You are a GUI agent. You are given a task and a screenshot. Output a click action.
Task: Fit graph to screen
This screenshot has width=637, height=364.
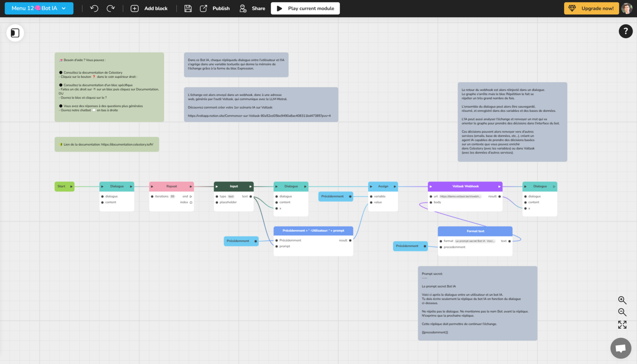click(622, 325)
